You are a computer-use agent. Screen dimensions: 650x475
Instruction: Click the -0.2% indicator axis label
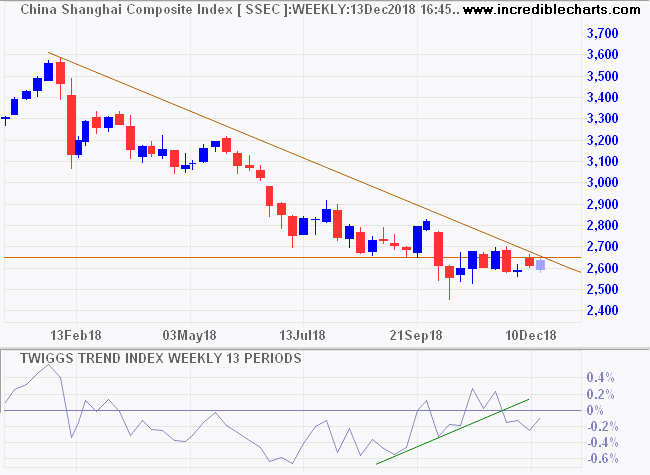click(x=602, y=427)
